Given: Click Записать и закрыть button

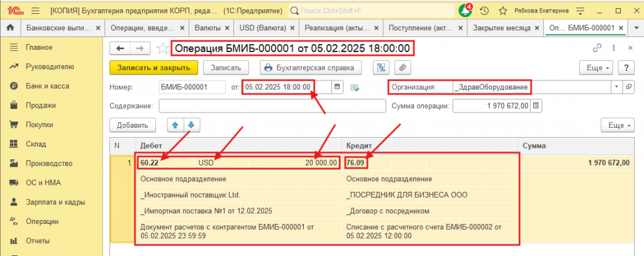Looking at the screenshot, I should pos(153,67).
